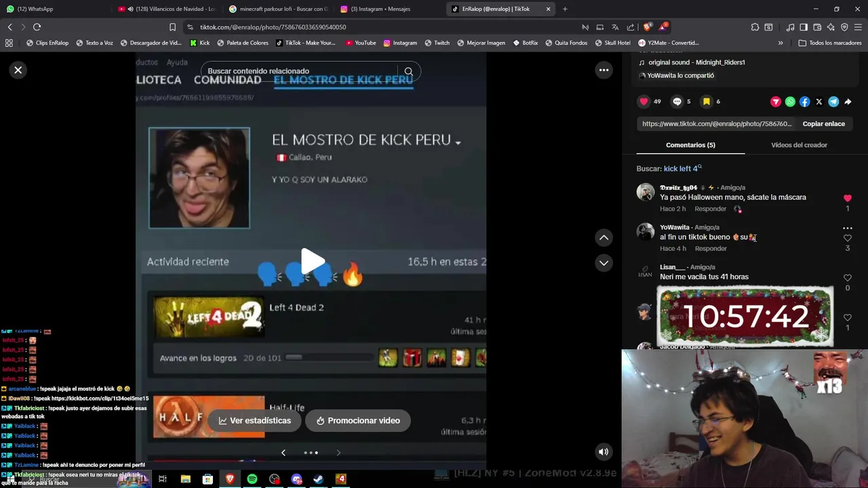Open the page translate icon
Image resolution: width=868 pixels, height=488 pixels.
click(615, 27)
